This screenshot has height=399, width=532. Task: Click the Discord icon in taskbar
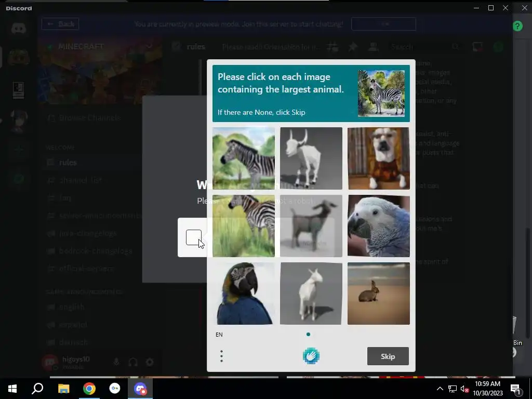point(140,389)
